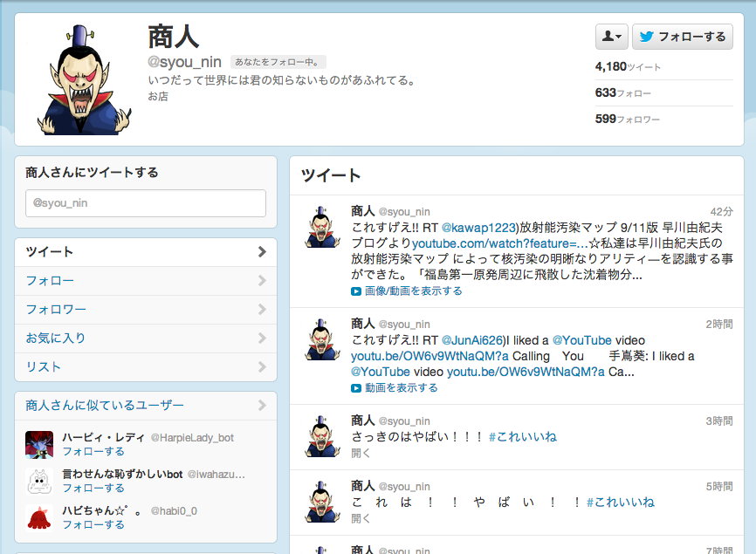Expand 3時間 tweet with 開く

[x=361, y=453]
